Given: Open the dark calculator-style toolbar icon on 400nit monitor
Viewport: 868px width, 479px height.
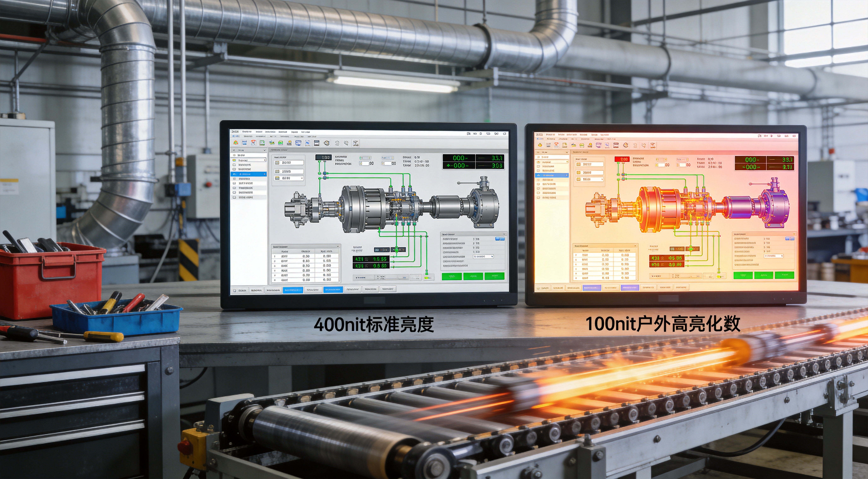Looking at the screenshot, I should 317,143.
